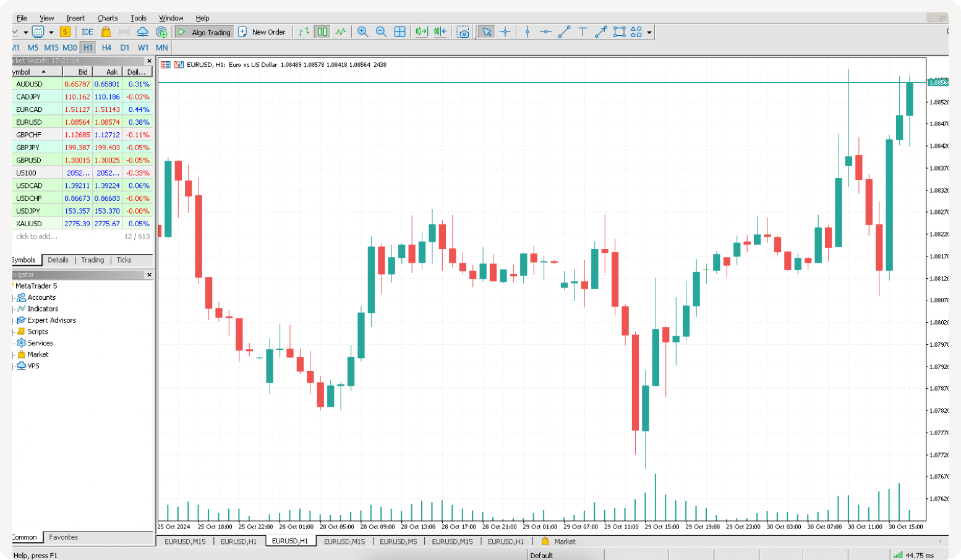Click the New Order button
The height and width of the screenshot is (560, 961).
coord(262,32)
